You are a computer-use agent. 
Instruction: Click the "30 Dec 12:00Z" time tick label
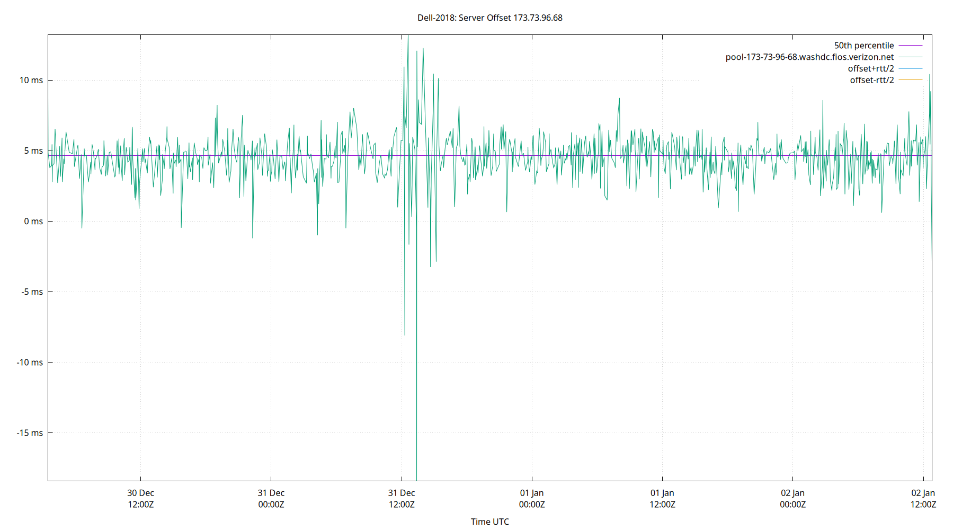[x=140, y=499]
